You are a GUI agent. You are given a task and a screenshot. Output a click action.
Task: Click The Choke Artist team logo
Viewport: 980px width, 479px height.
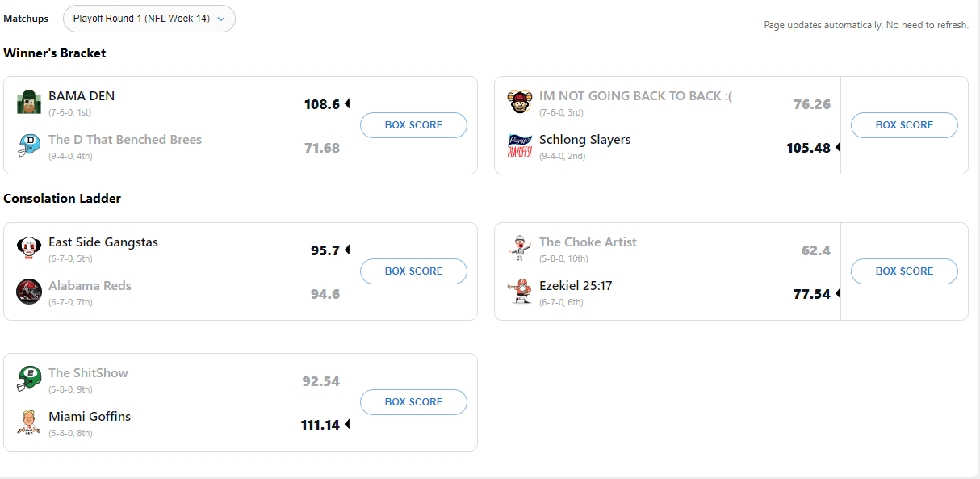(520, 249)
